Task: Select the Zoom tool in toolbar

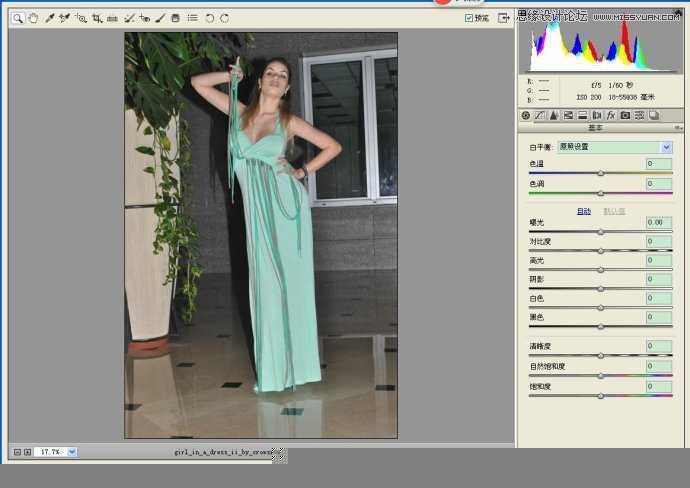Action: coord(18,18)
